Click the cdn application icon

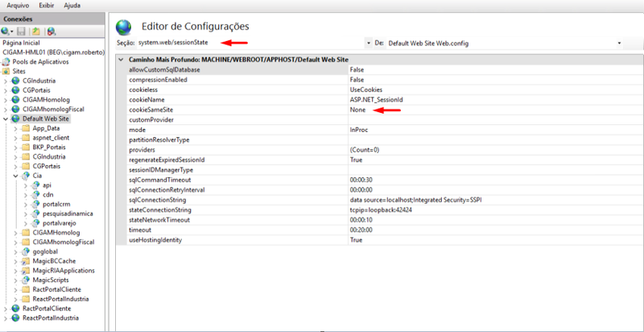(x=35, y=195)
